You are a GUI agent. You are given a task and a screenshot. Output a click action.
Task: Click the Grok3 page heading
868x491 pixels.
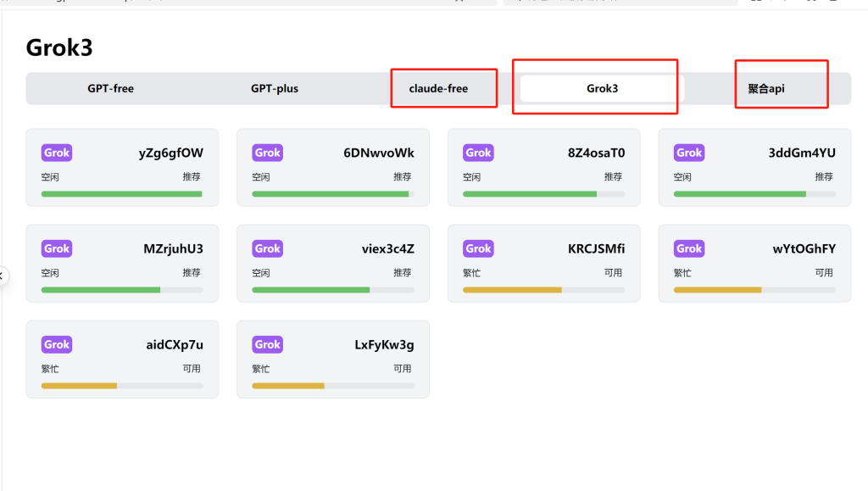click(59, 47)
